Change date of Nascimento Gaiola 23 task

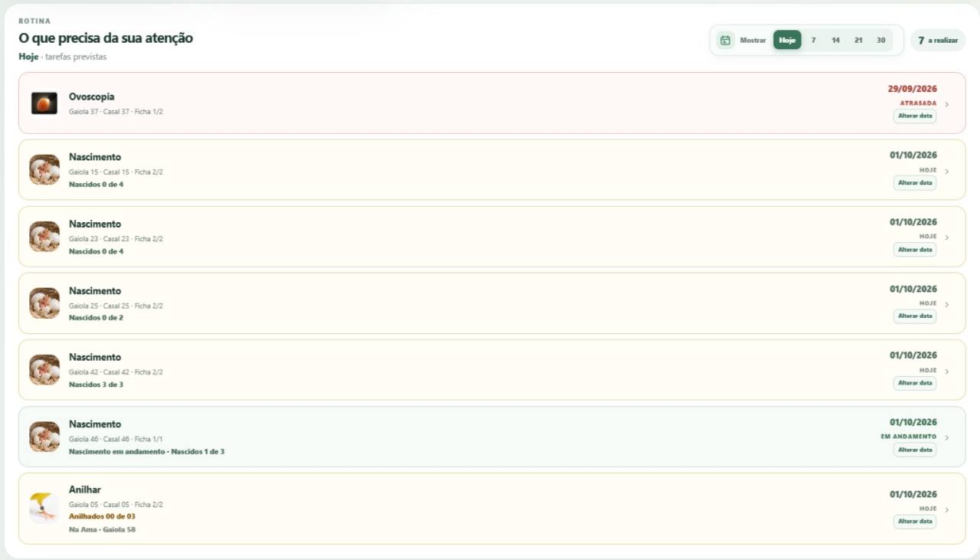[915, 250]
